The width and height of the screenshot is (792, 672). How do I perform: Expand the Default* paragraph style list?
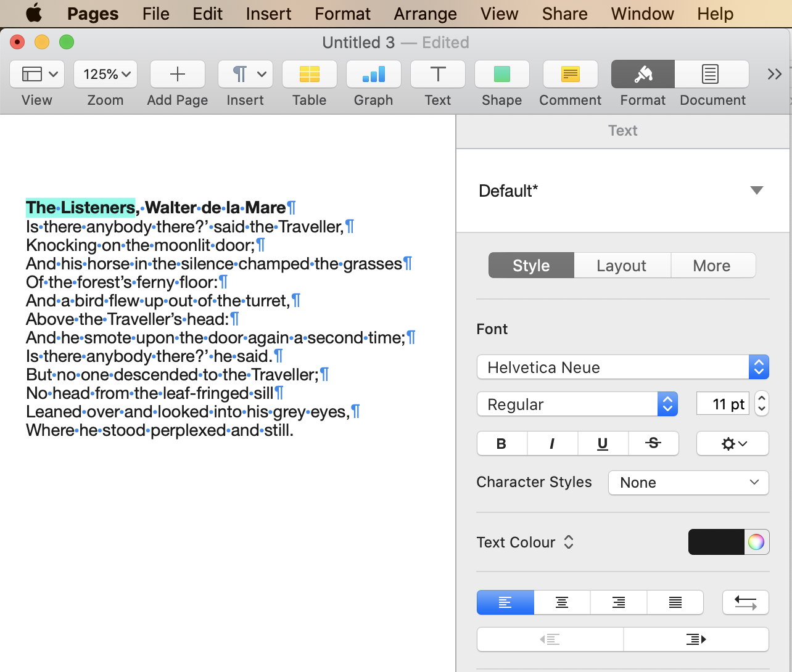[757, 191]
